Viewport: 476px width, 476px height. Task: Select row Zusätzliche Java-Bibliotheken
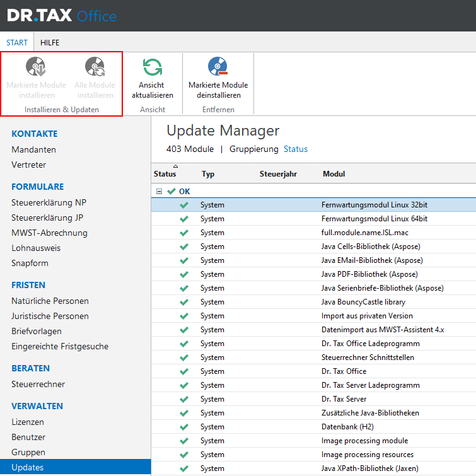313,413
